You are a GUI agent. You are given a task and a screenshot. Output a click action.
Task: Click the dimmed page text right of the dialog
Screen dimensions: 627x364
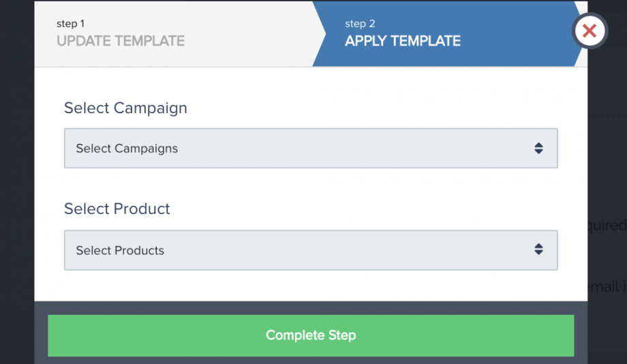pos(607,225)
